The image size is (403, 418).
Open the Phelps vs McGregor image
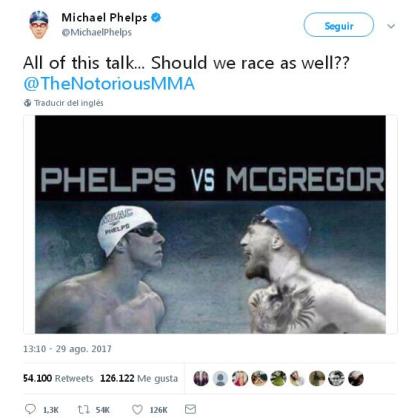(x=210, y=224)
